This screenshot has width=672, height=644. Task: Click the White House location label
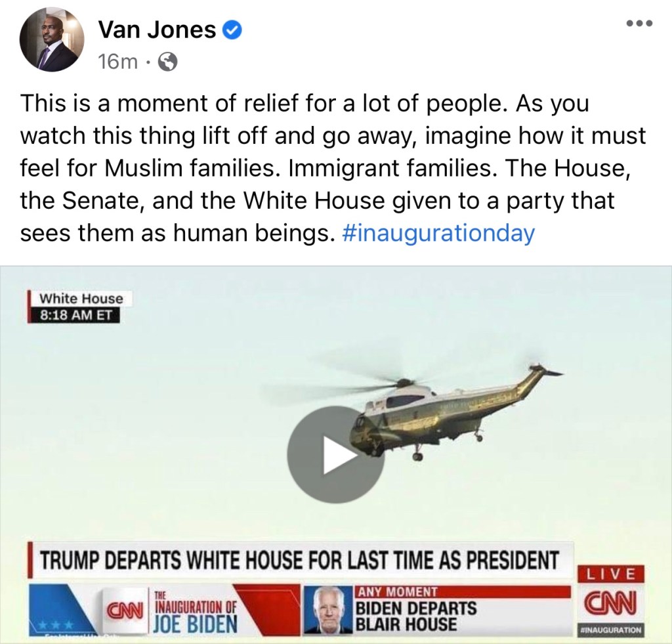point(81,299)
